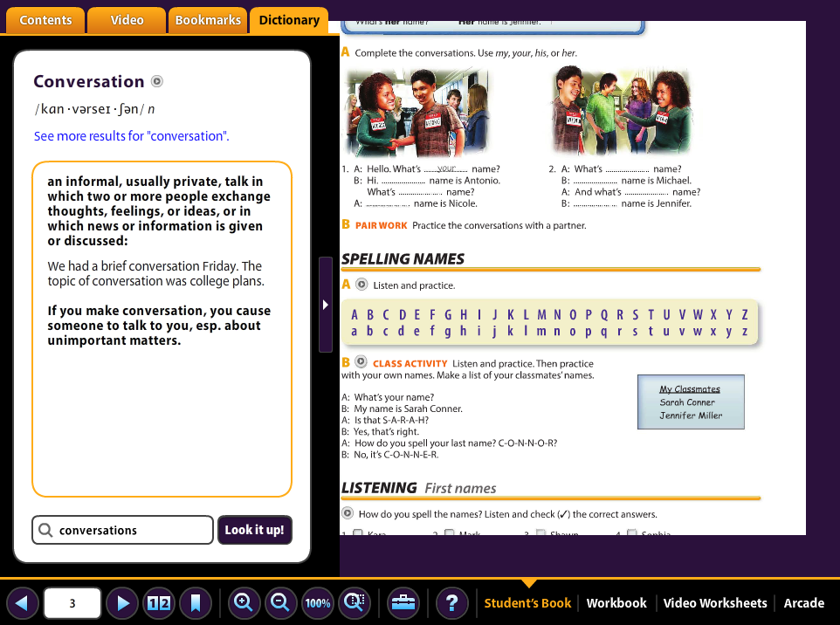
Task: Check the Kara checkbox
Action: click(358, 532)
